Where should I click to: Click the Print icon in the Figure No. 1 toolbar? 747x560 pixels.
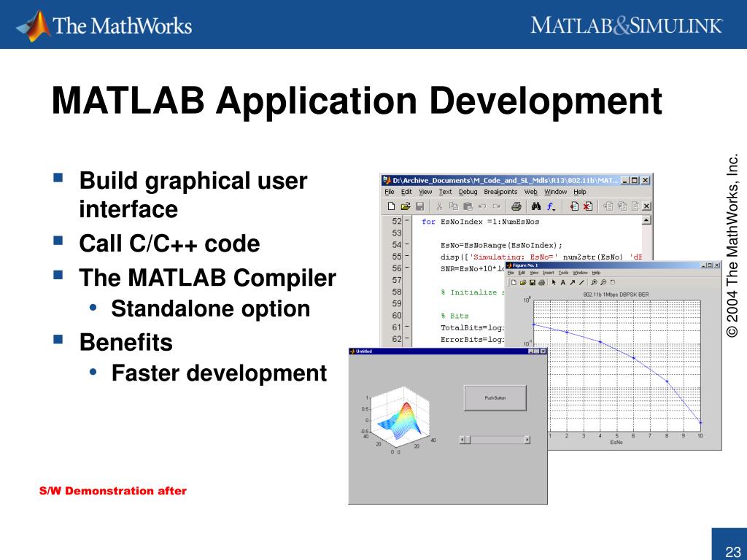[541, 282]
